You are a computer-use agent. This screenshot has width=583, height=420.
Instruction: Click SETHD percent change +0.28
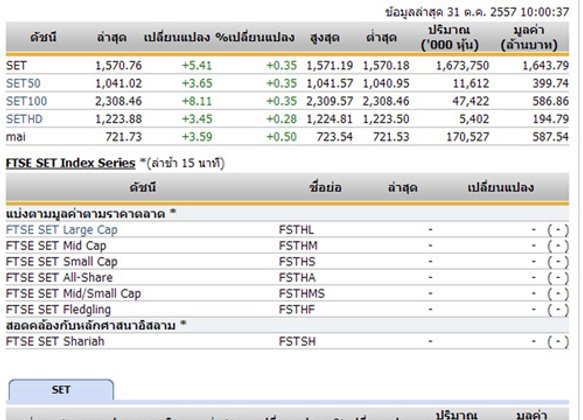(x=281, y=119)
